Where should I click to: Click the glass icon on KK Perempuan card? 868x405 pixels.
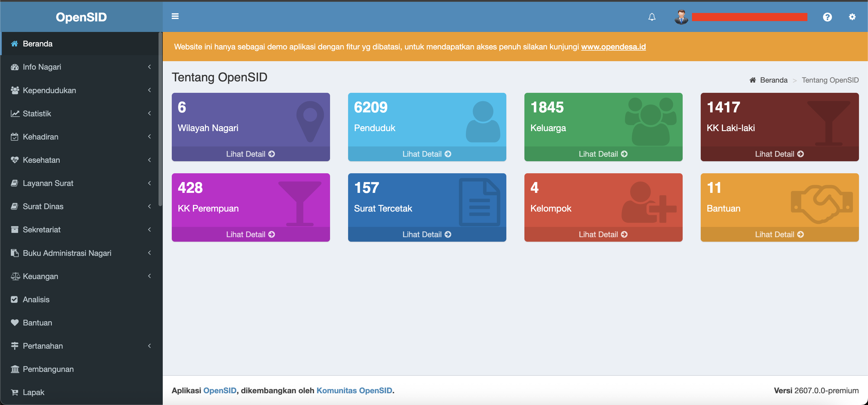(x=300, y=203)
